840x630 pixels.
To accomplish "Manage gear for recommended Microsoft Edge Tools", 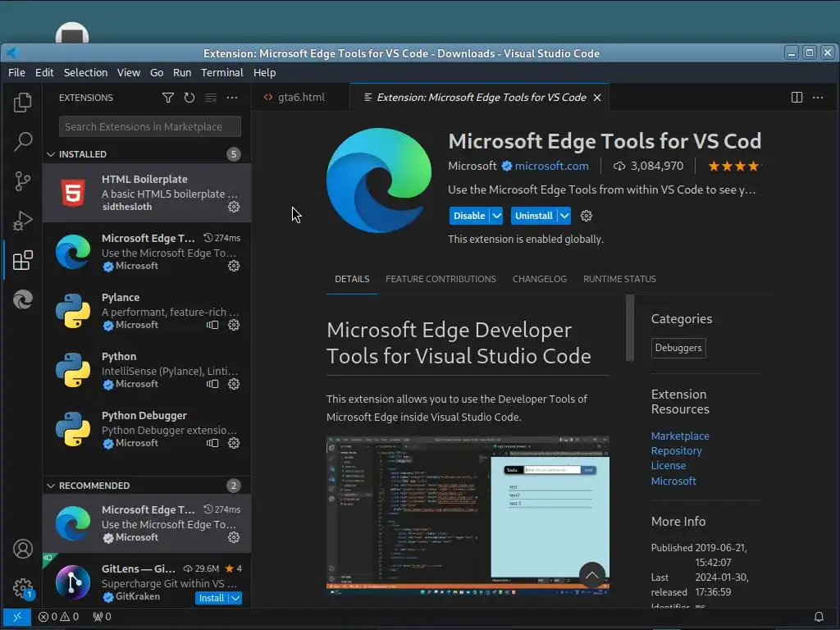I will point(234,537).
